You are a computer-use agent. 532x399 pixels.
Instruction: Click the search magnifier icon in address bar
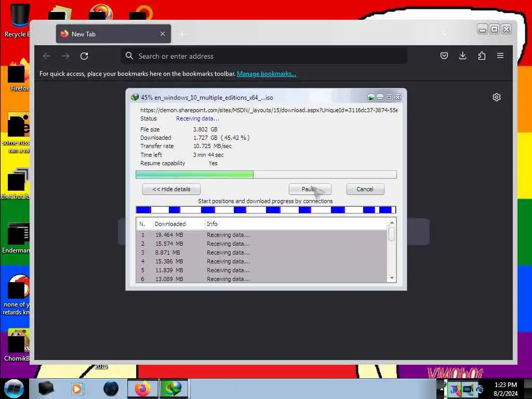[129, 56]
